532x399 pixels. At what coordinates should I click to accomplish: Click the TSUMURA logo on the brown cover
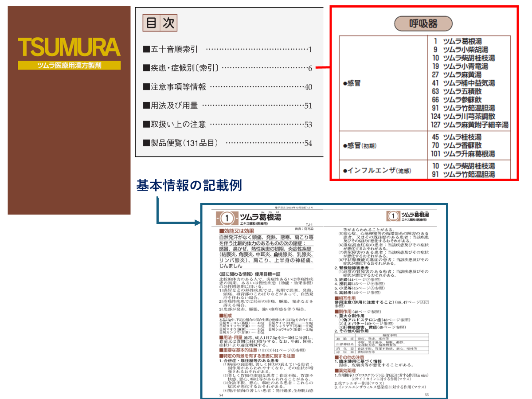click(69, 47)
